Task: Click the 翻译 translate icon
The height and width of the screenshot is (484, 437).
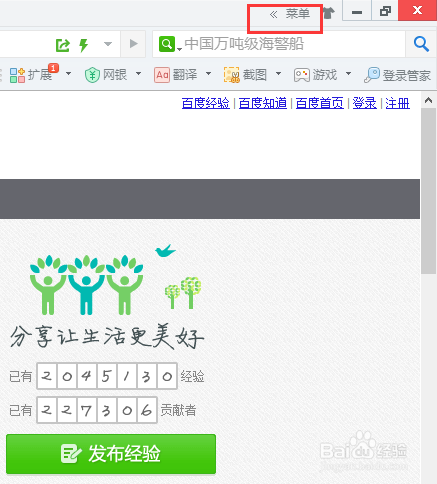Action: (162, 75)
